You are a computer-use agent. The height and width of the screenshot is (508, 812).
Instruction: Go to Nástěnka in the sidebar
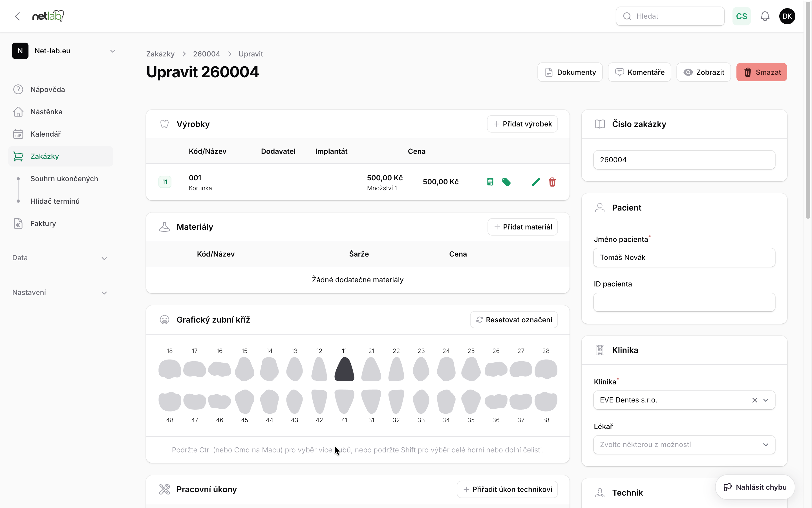(x=61, y=111)
